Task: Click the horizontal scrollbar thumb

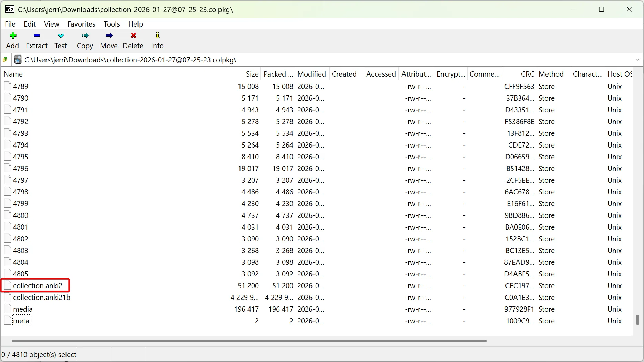Action: tap(249, 341)
